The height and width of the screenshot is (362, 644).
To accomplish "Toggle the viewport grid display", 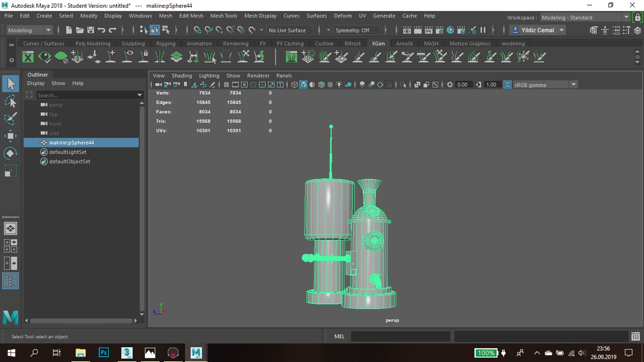I will [226, 85].
